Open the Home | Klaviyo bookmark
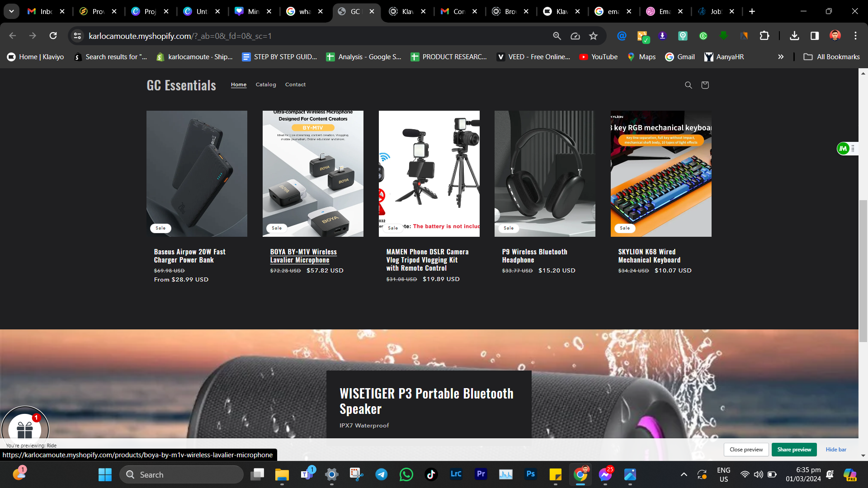This screenshot has width=868, height=488. click(36, 56)
